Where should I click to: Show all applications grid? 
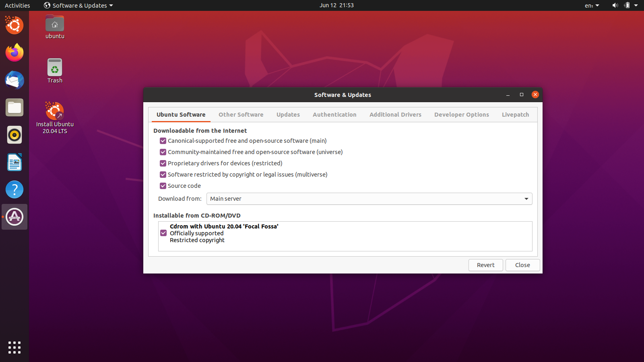pyautogui.click(x=14, y=348)
